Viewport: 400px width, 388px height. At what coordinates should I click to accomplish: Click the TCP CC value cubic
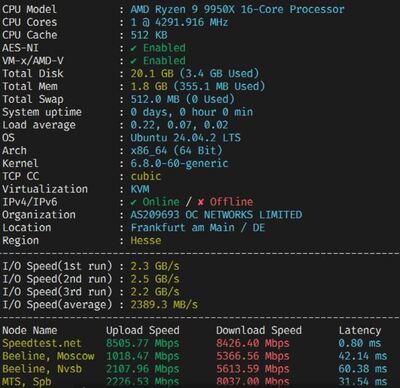[146, 176]
